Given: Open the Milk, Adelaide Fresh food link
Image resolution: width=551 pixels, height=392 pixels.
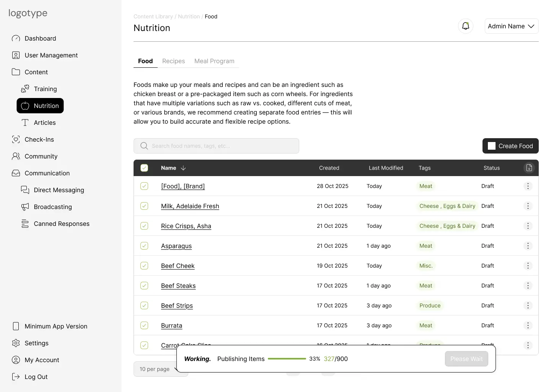Looking at the screenshot, I should (x=190, y=206).
